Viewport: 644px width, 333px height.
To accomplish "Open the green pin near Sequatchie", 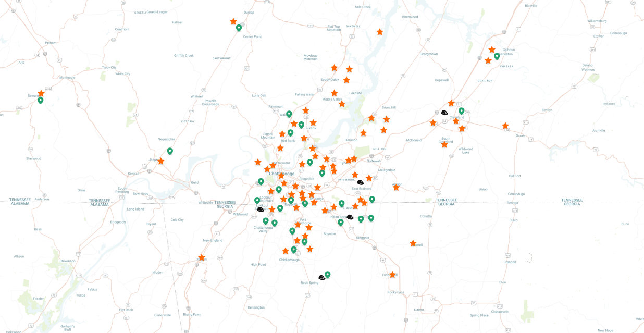I will (170, 151).
